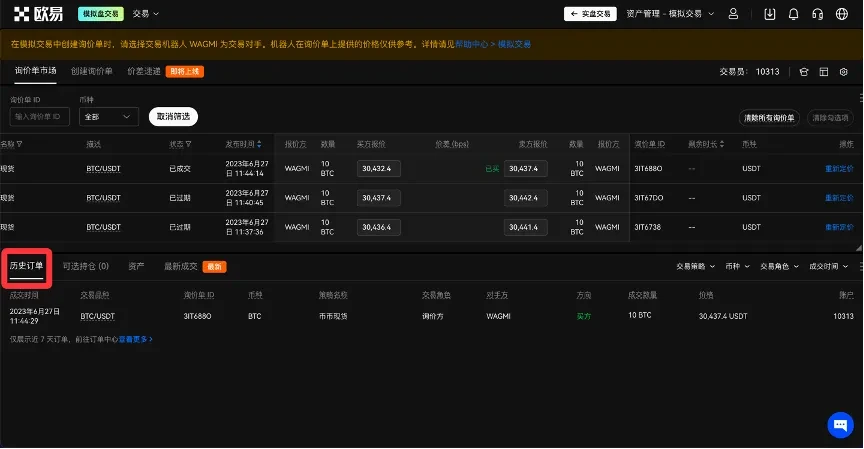Select the 历史订单 tab
Screen dimensions: 864x449
pos(26,267)
